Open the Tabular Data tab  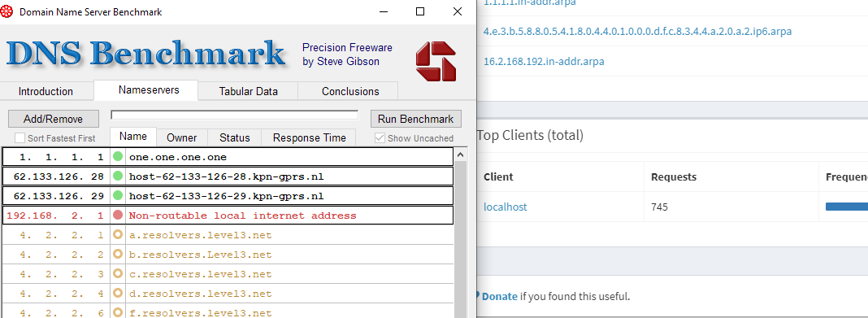point(248,91)
